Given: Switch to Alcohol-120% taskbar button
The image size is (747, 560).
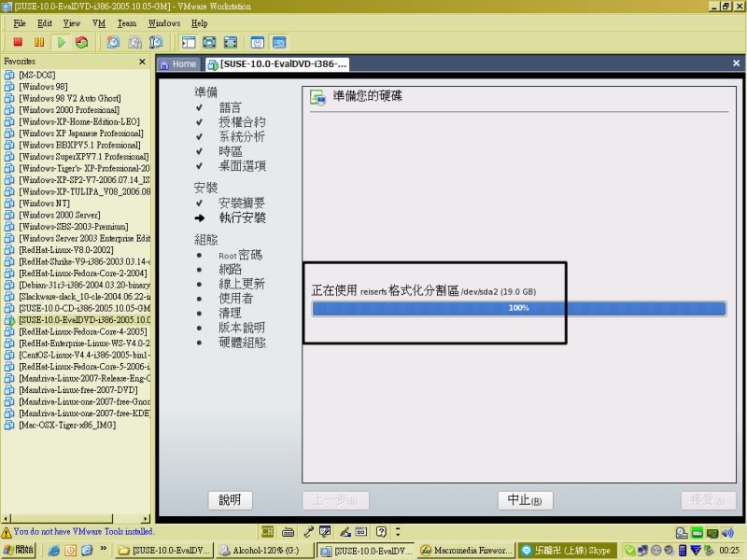Looking at the screenshot, I should 264,551.
